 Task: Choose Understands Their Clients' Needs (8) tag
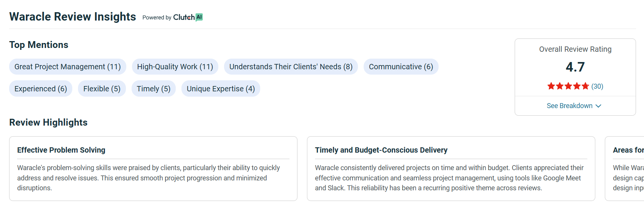pos(291,67)
